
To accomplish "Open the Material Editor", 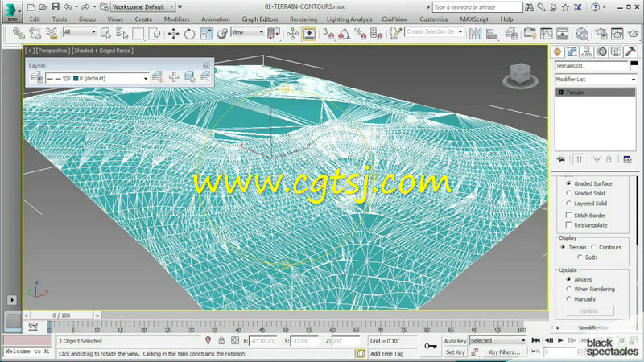I will tap(581, 33).
